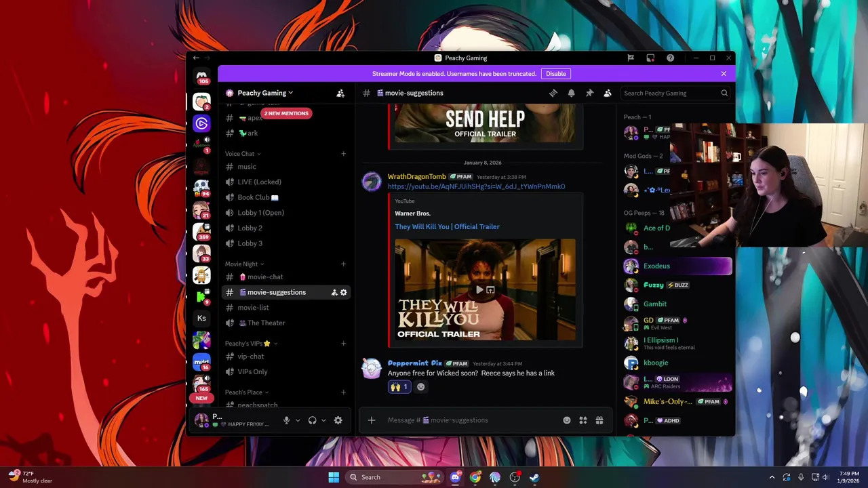
Task: Select member kboogie in member list
Action: (x=677, y=363)
